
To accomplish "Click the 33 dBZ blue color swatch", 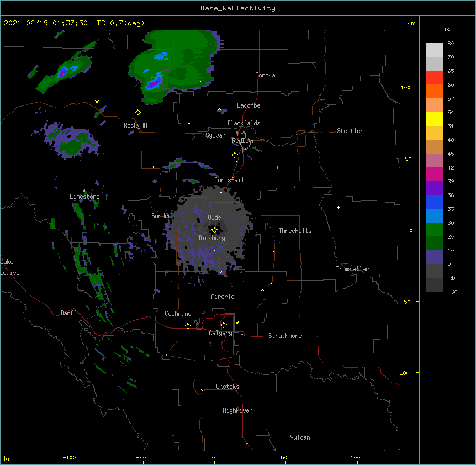I will [x=434, y=215].
